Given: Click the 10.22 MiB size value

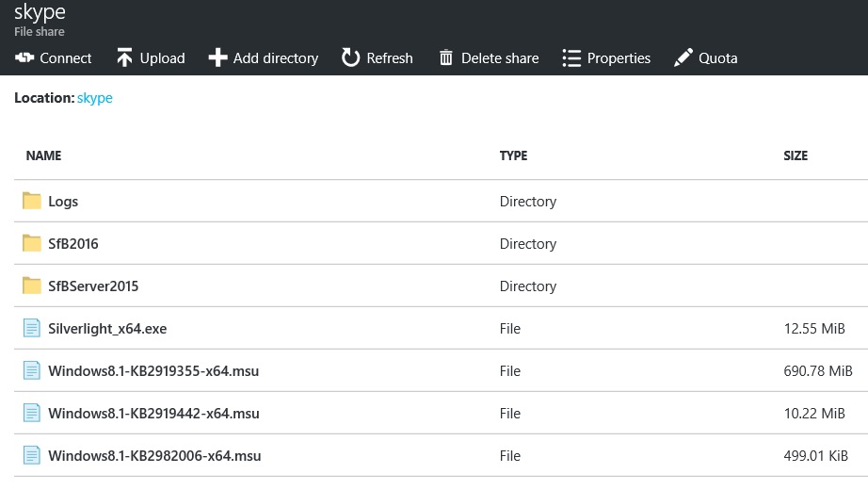Looking at the screenshot, I should pos(814,414).
